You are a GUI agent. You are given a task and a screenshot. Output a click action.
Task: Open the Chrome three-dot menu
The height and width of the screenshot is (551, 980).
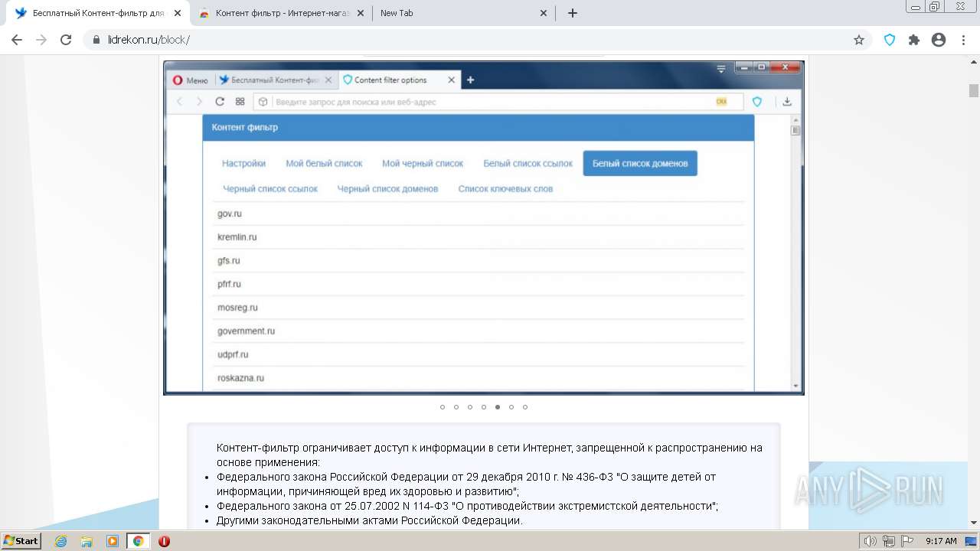tap(963, 40)
